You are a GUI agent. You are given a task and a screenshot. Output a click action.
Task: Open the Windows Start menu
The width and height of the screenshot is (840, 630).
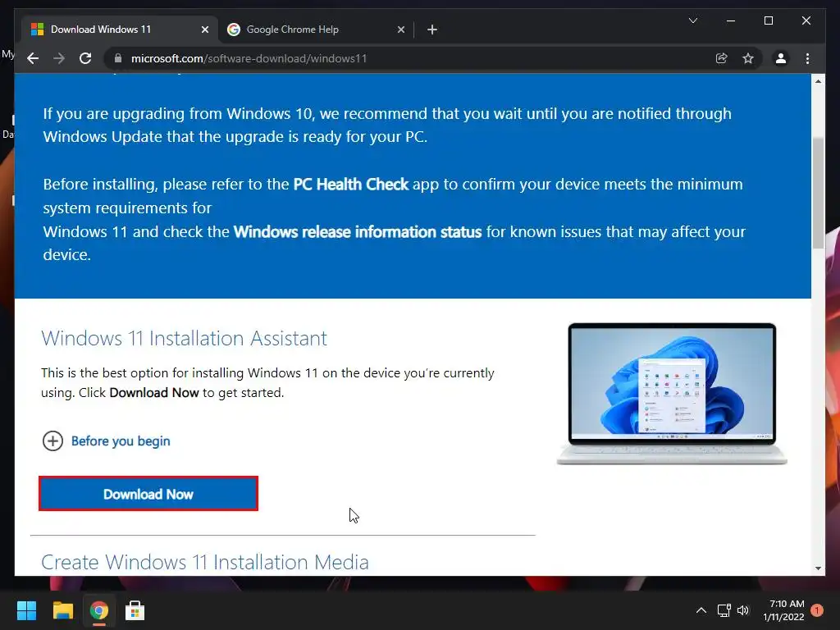click(x=26, y=610)
